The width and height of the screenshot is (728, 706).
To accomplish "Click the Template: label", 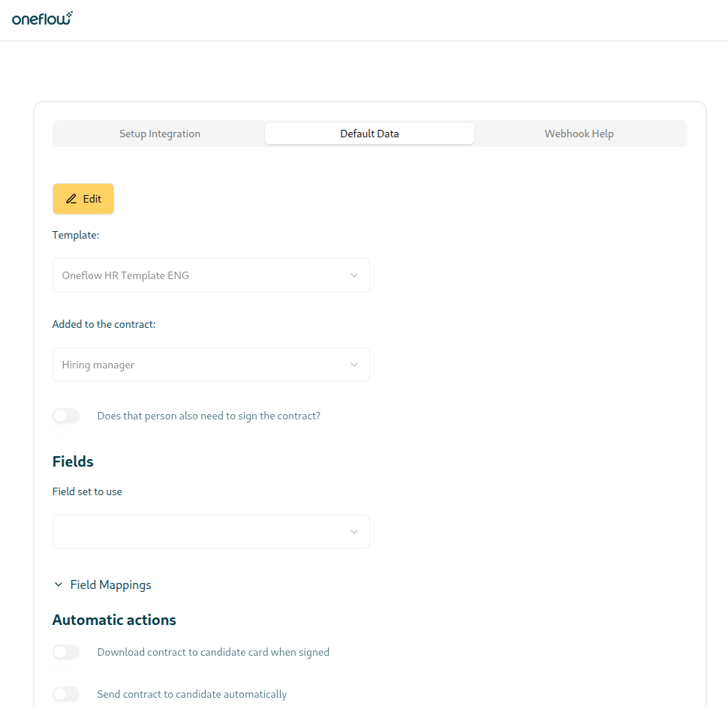I will pos(76,235).
